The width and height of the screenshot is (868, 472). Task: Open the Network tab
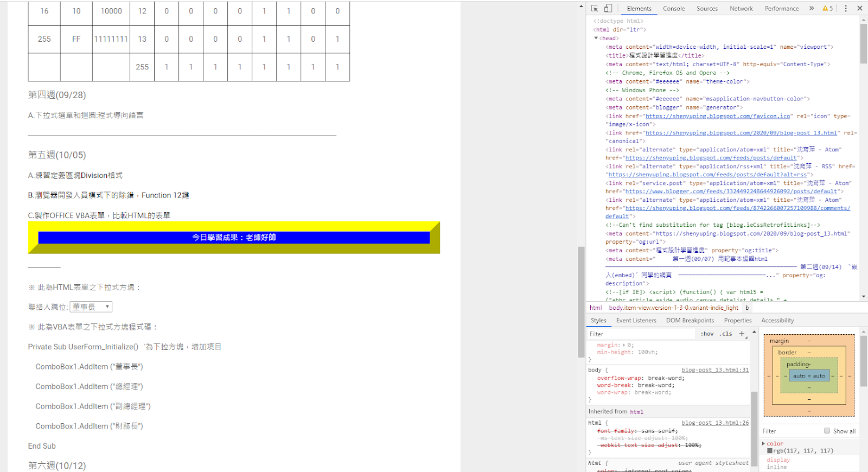pyautogui.click(x=742, y=9)
